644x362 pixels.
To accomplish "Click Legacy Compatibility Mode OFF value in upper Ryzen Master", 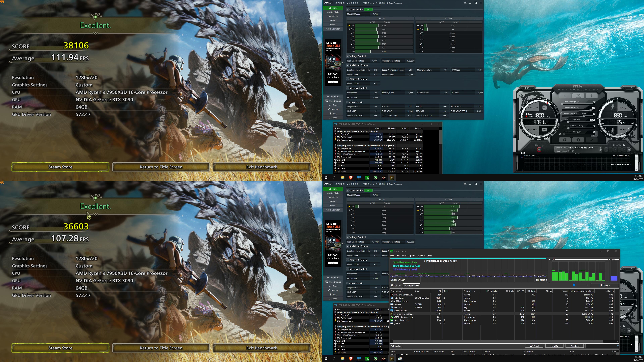I will [410, 70].
